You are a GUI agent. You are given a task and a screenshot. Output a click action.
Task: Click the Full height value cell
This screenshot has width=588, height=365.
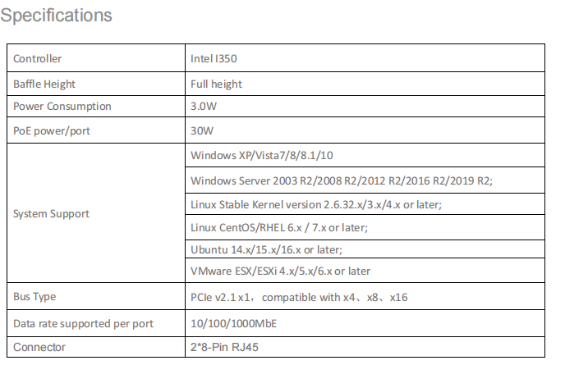coord(216,84)
